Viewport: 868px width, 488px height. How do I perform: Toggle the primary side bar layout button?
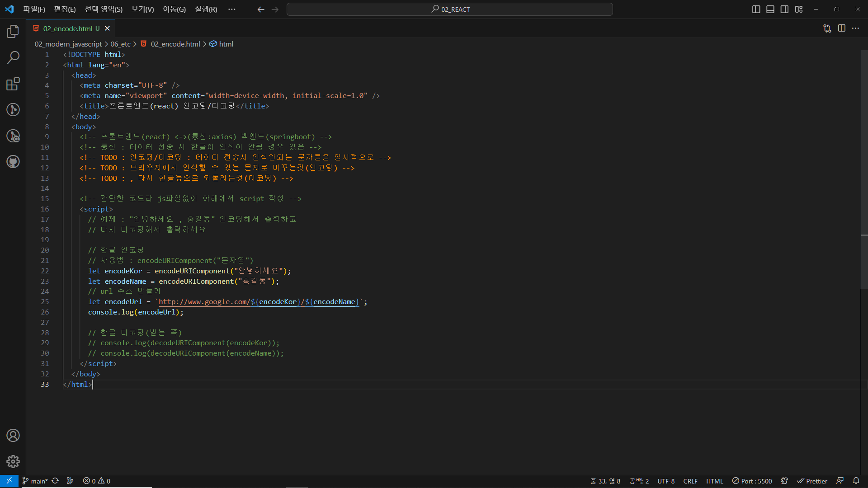pyautogui.click(x=756, y=9)
